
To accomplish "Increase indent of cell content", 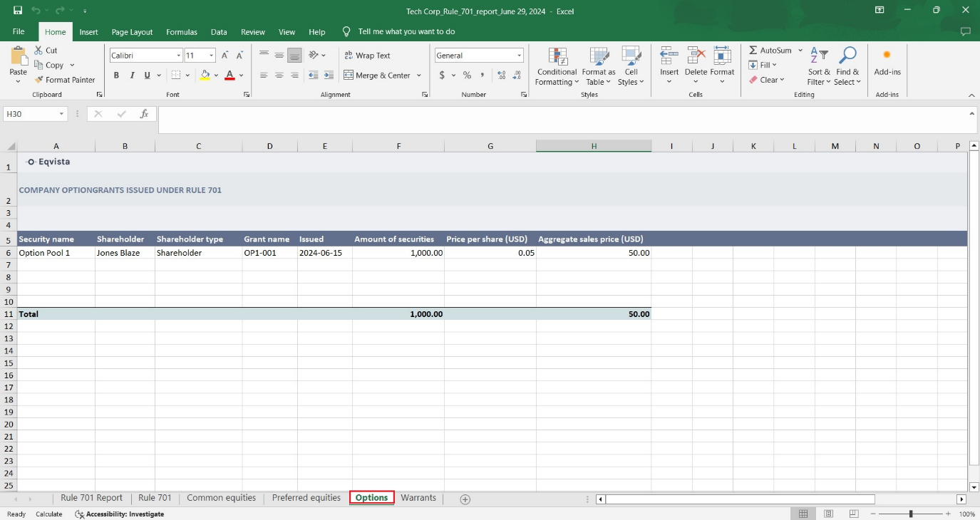I will [x=329, y=75].
